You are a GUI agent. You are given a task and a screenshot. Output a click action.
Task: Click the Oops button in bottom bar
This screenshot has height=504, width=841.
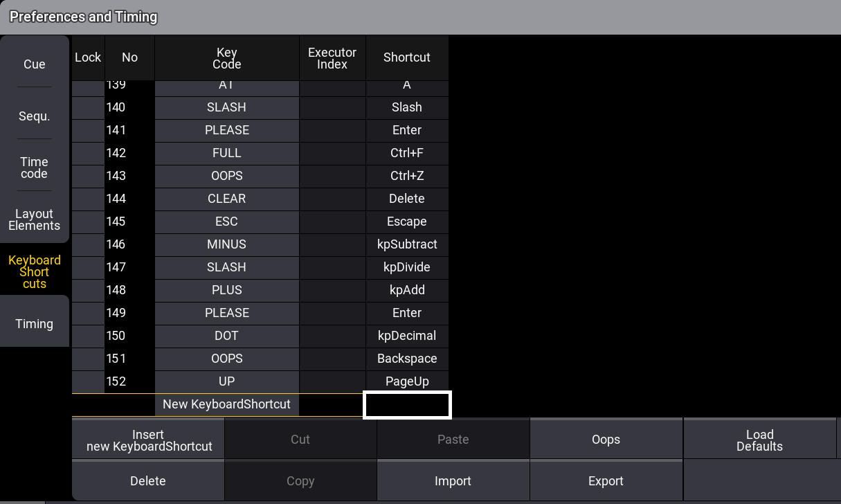coord(606,440)
